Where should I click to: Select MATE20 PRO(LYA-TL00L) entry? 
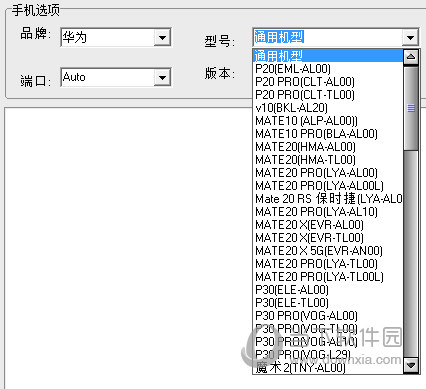pyautogui.click(x=328, y=277)
